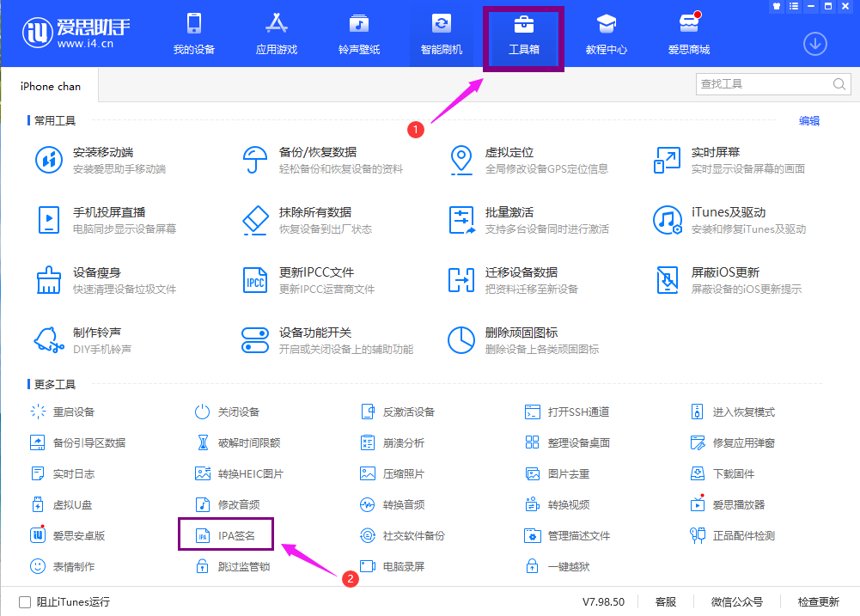Open the download manager arrow button
Image resolution: width=860 pixels, height=616 pixels.
[x=814, y=43]
